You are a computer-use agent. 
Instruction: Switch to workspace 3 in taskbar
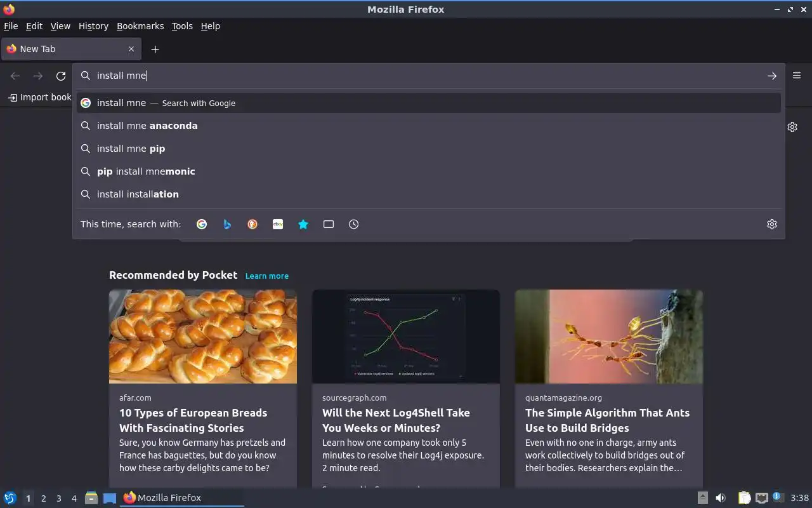pyautogui.click(x=59, y=498)
